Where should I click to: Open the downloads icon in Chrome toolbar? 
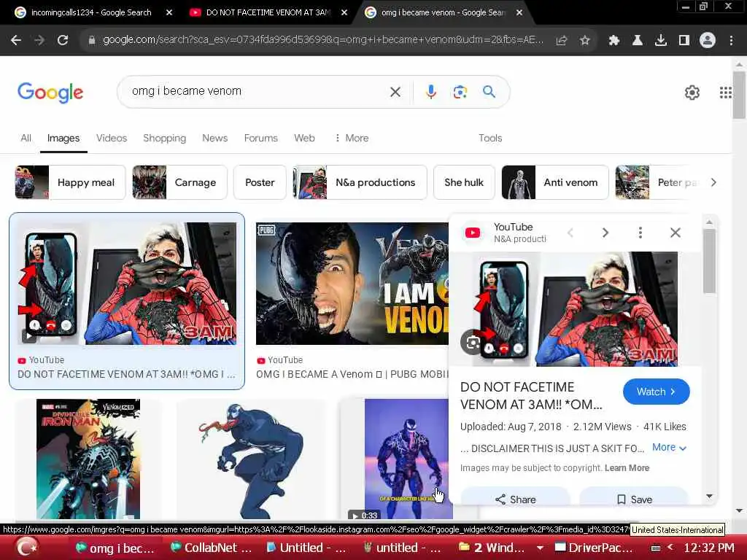coord(661,41)
